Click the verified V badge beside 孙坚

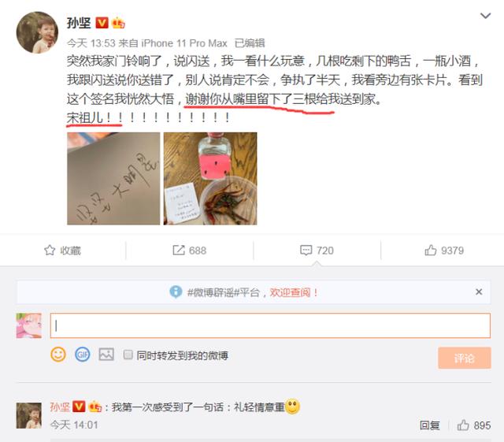[102, 23]
